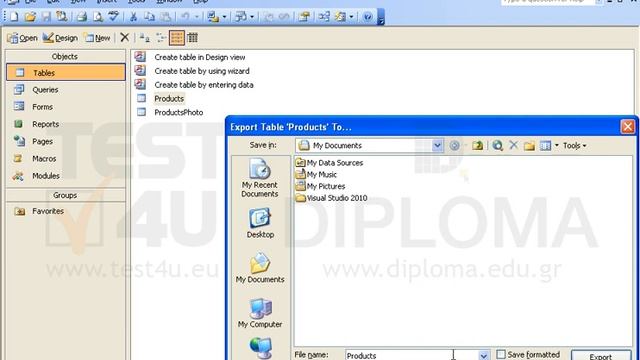640x360 pixels.
Task: Click the Copy icon in main toolbar
Action: coord(149,17)
